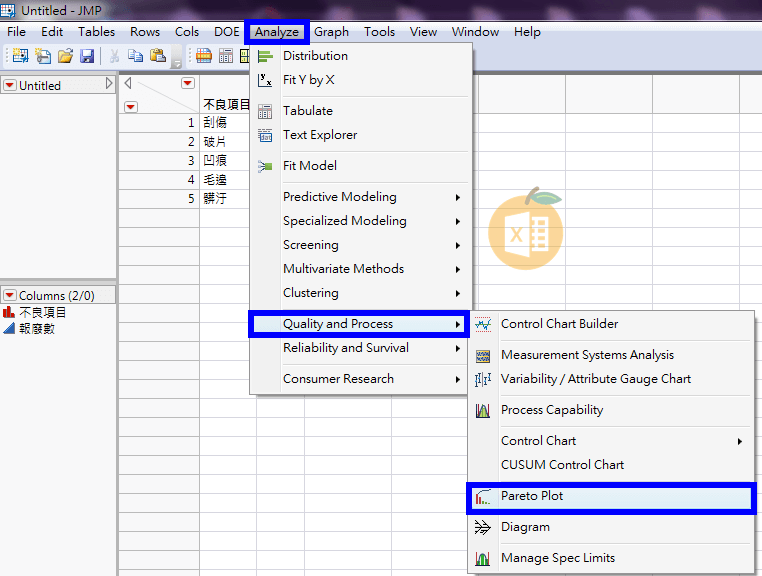762x576 pixels.
Task: Click the Measurement Systems Analysis icon
Action: pos(483,356)
